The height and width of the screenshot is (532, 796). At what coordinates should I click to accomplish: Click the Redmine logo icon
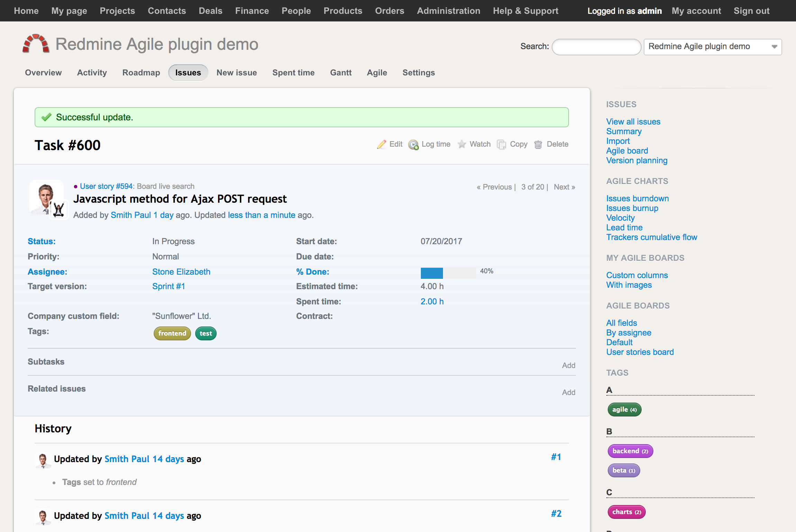pos(36,44)
